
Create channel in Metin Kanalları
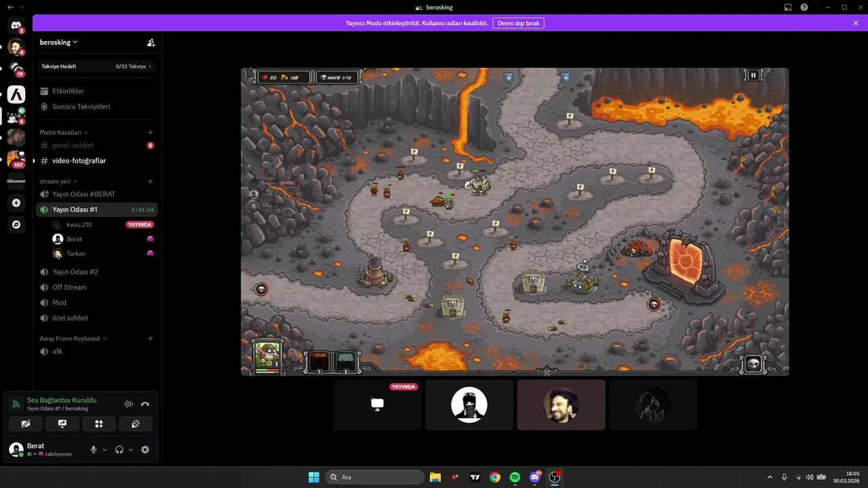coord(151,132)
